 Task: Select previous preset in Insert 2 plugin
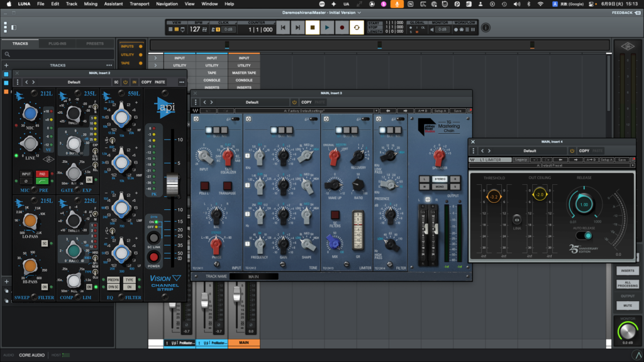[26, 82]
